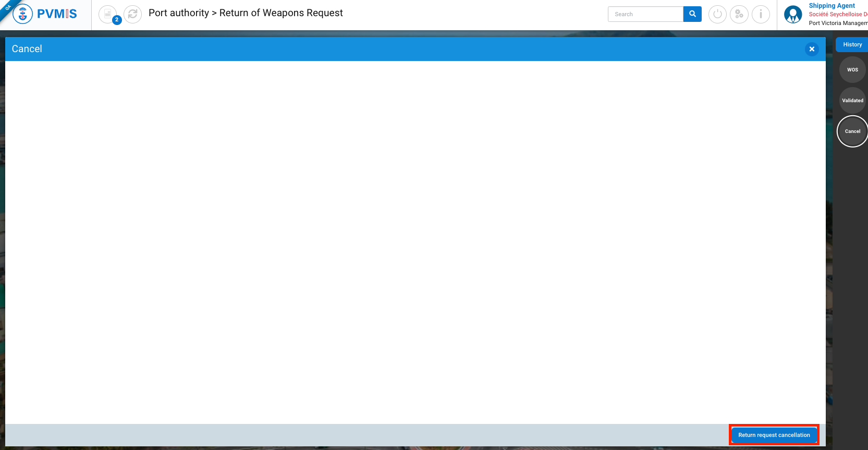This screenshot has width=868, height=450.
Task: Click the Shipping Agent role label
Action: coord(832,6)
